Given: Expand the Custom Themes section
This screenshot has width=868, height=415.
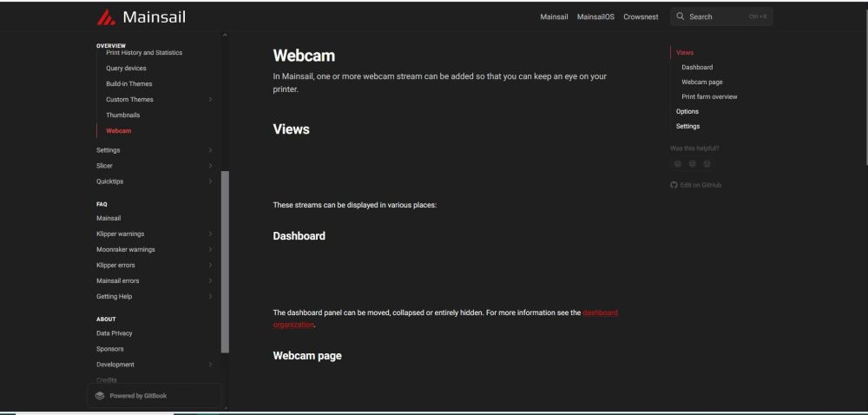Looking at the screenshot, I should 210,100.
